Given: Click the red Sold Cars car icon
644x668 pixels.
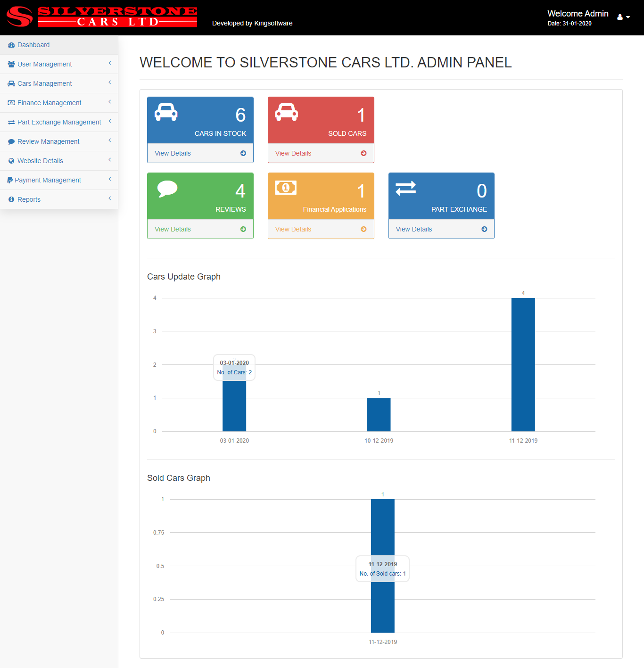Looking at the screenshot, I should 287,112.
